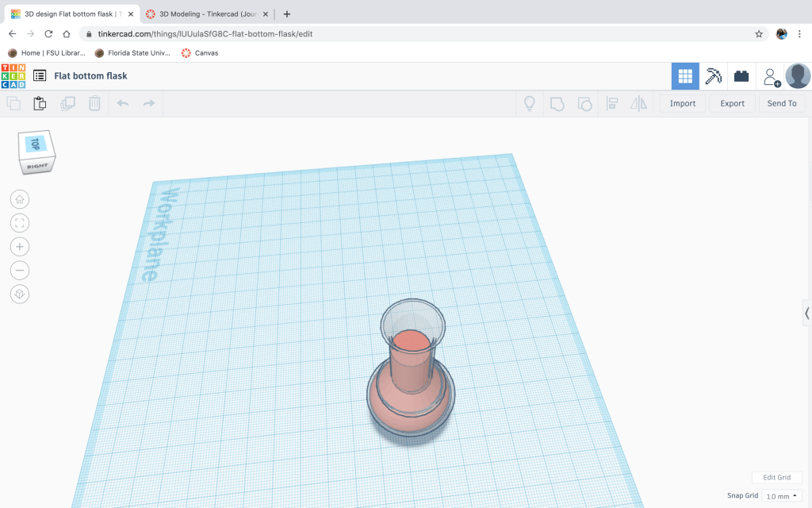
Task: Expand the collapsed shapes panel arrow
Action: click(806, 313)
